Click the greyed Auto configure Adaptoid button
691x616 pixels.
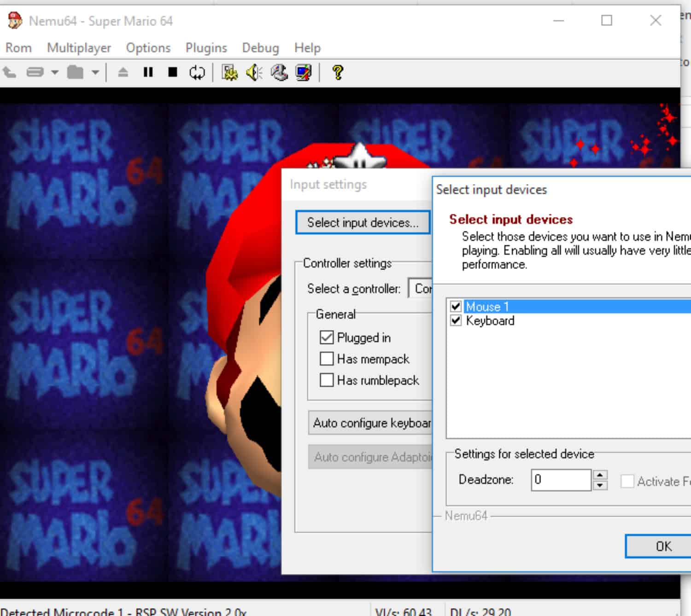[370, 457]
